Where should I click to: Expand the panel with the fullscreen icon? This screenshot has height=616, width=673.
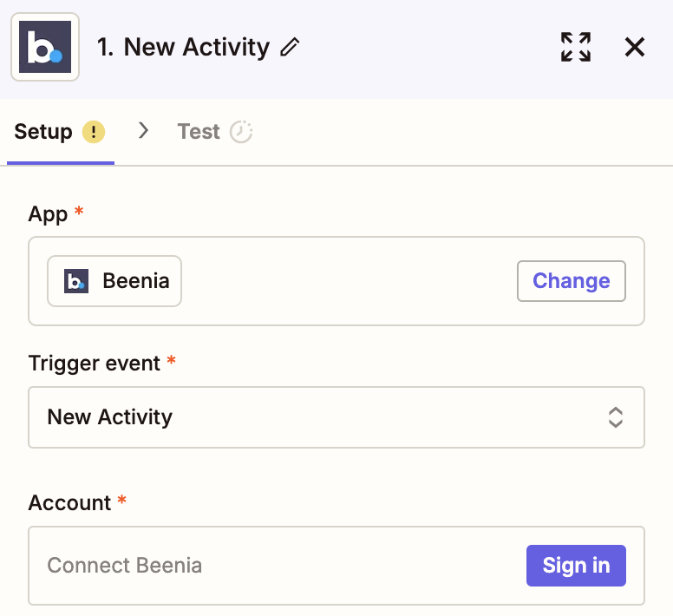[575, 47]
